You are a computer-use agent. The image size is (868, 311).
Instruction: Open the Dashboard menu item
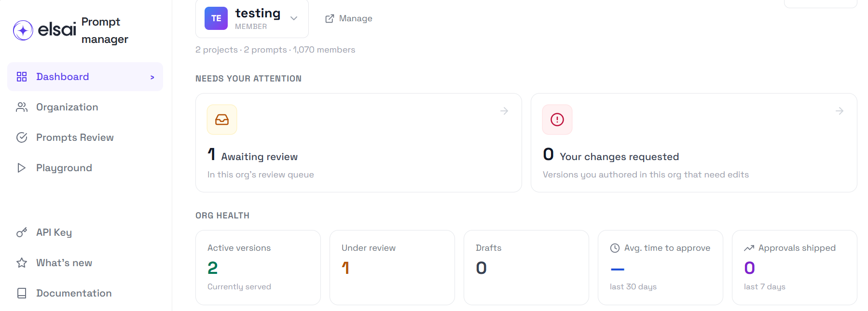pos(85,77)
